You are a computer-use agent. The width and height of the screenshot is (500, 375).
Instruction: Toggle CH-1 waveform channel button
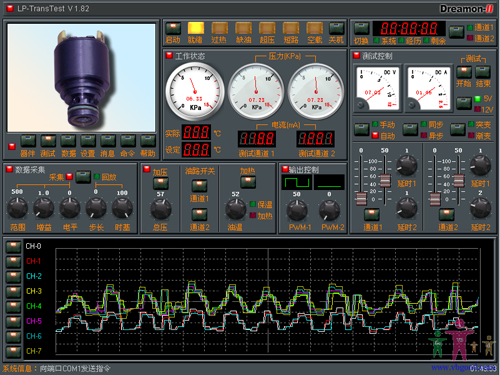[x=13, y=262]
